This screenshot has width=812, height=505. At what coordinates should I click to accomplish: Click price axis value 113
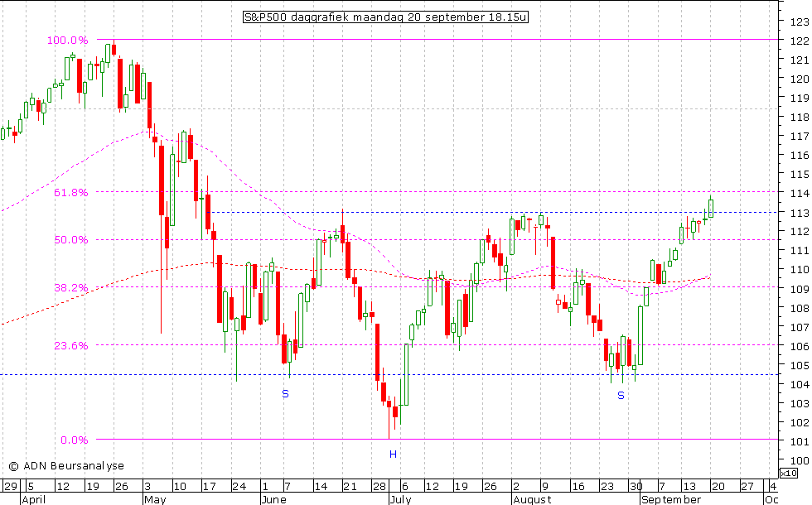800,213
